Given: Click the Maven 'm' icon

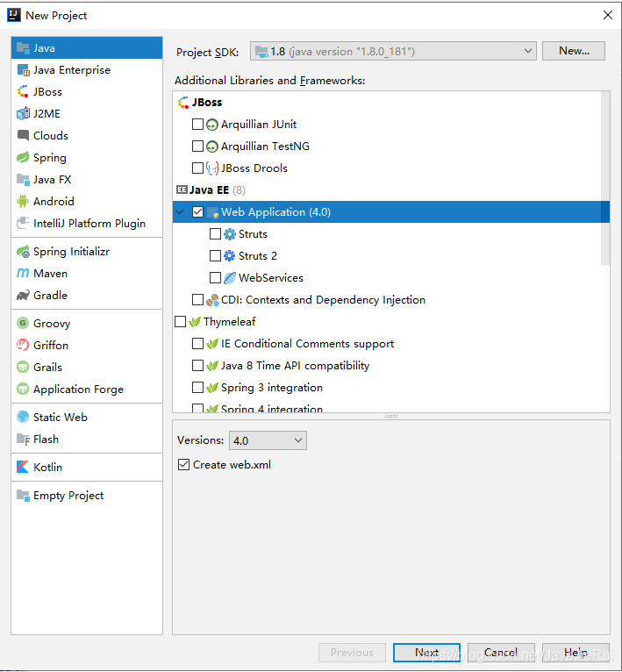Looking at the screenshot, I should 23,273.
